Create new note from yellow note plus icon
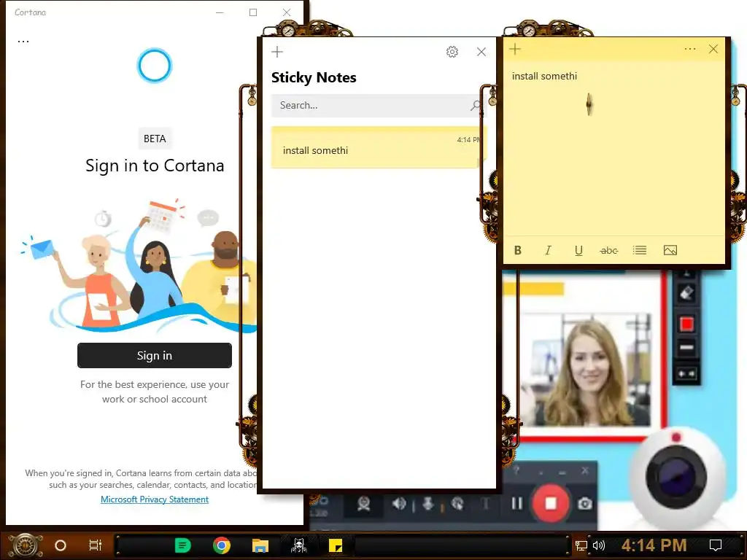The width and height of the screenshot is (747, 560). (515, 49)
